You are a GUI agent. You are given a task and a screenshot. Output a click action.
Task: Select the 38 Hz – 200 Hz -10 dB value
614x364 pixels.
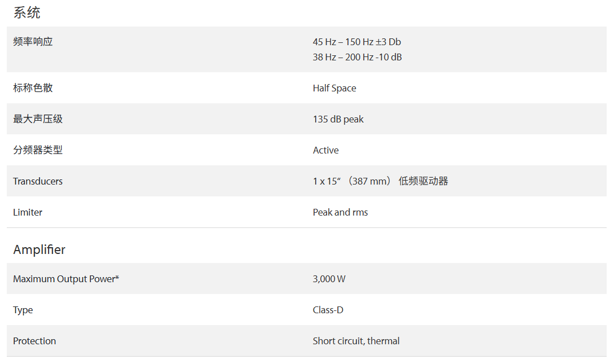357,57
